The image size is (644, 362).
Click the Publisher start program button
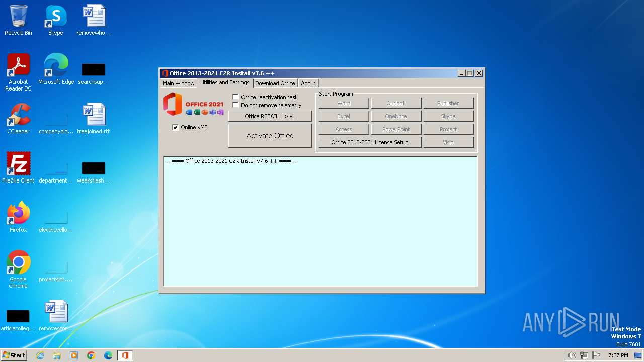click(448, 103)
